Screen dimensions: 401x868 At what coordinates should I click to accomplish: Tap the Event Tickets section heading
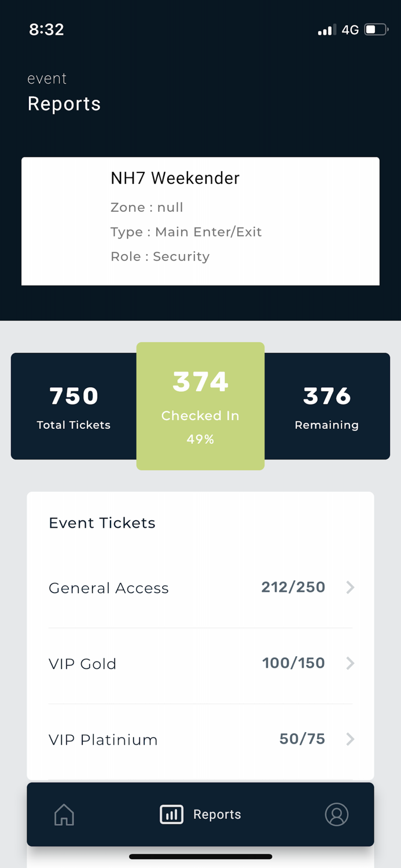pyautogui.click(x=102, y=523)
